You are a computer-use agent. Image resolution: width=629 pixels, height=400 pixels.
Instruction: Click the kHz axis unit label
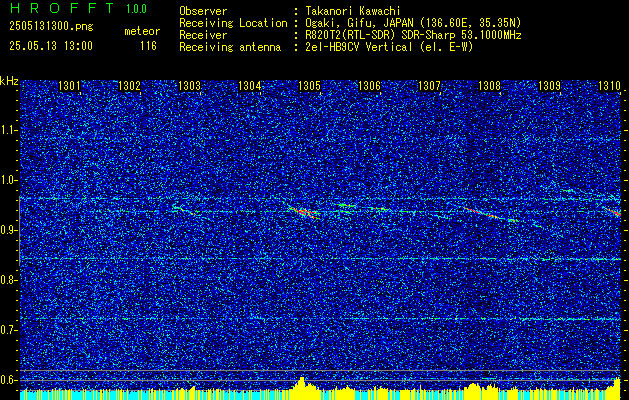tap(9, 81)
